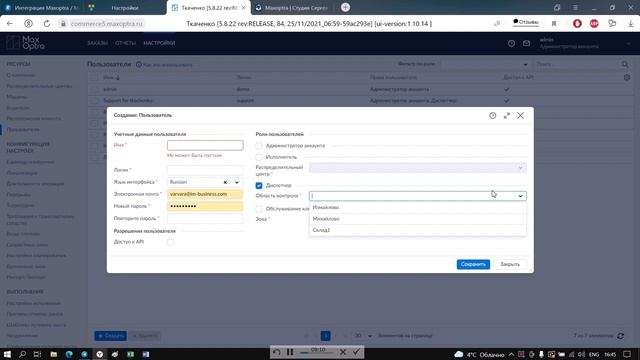Open the items-per-page dropdown
640x360 pixels.
(x=363, y=336)
